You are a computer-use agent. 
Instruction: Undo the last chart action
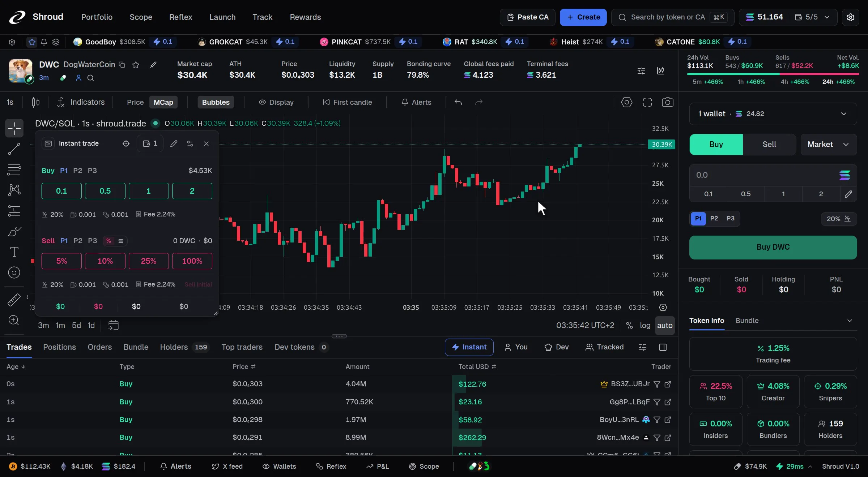(x=458, y=102)
